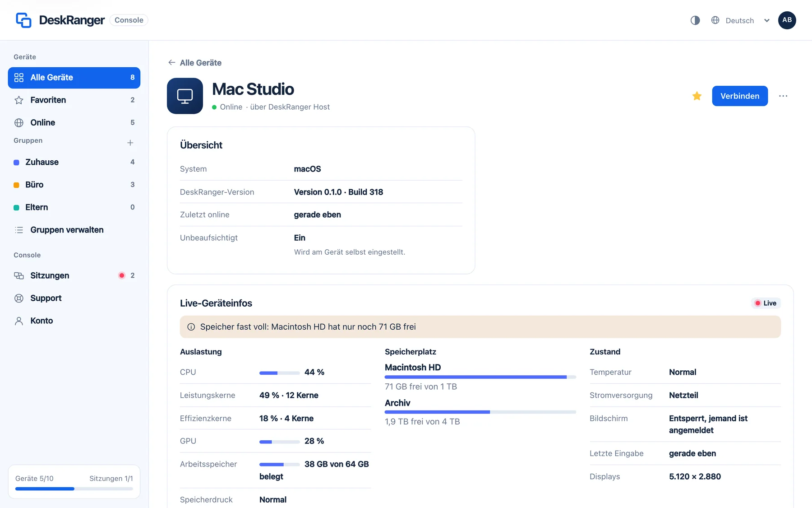Toggle dark mode contrast icon
This screenshot has width=812, height=508.
pyautogui.click(x=695, y=20)
